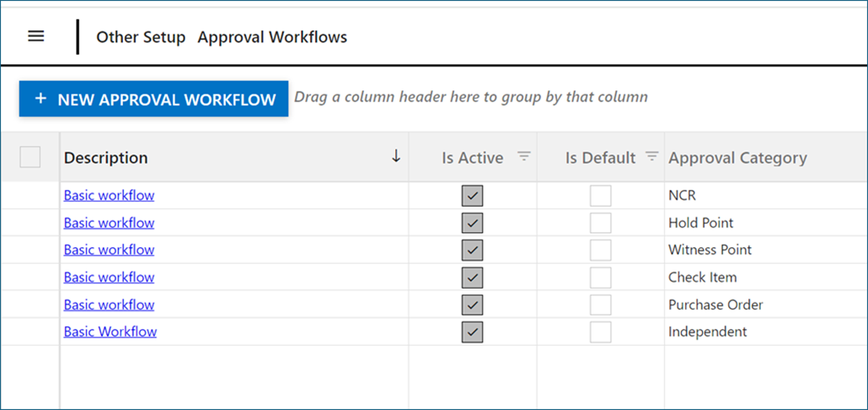
Task: Click the Approval Workflows breadcrumb title
Action: click(272, 37)
